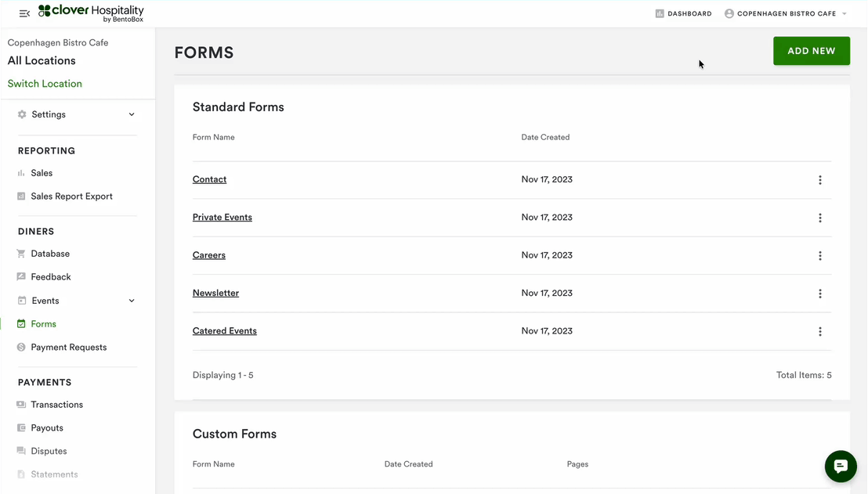Screen dimensions: 868x494
Task: Open the Catered Events form link
Action: click(x=224, y=331)
